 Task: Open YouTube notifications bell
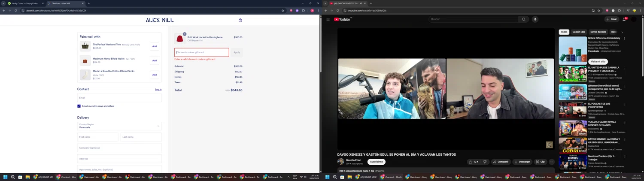pyautogui.click(x=625, y=19)
